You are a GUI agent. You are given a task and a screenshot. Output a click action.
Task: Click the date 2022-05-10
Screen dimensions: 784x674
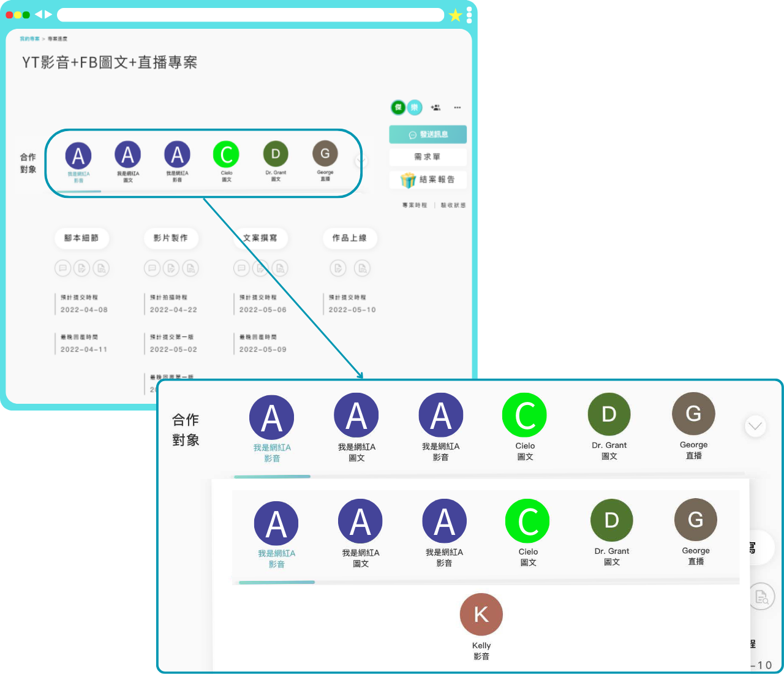coord(352,310)
